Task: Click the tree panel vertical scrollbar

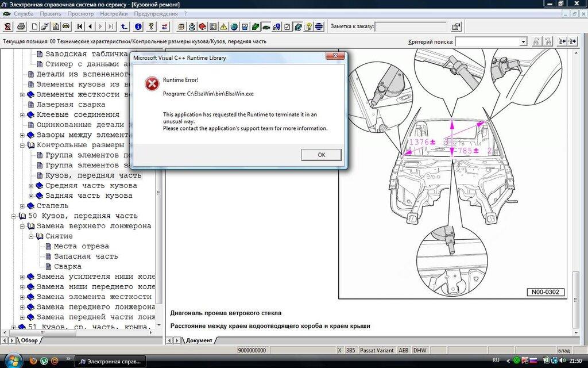Action: click(x=159, y=188)
